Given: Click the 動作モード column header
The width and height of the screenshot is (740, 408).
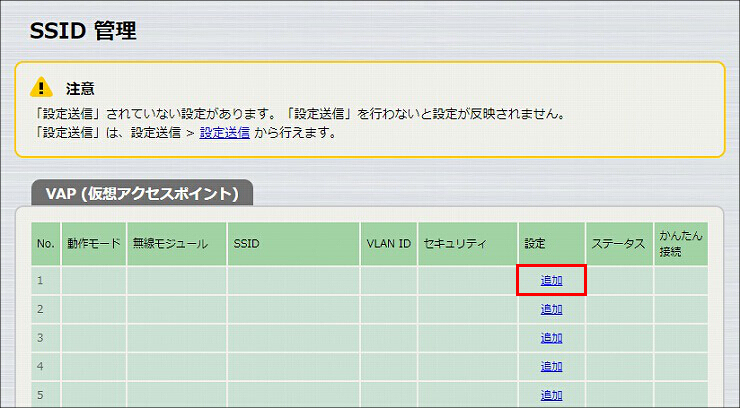Looking at the screenshot, I should click(x=94, y=244).
